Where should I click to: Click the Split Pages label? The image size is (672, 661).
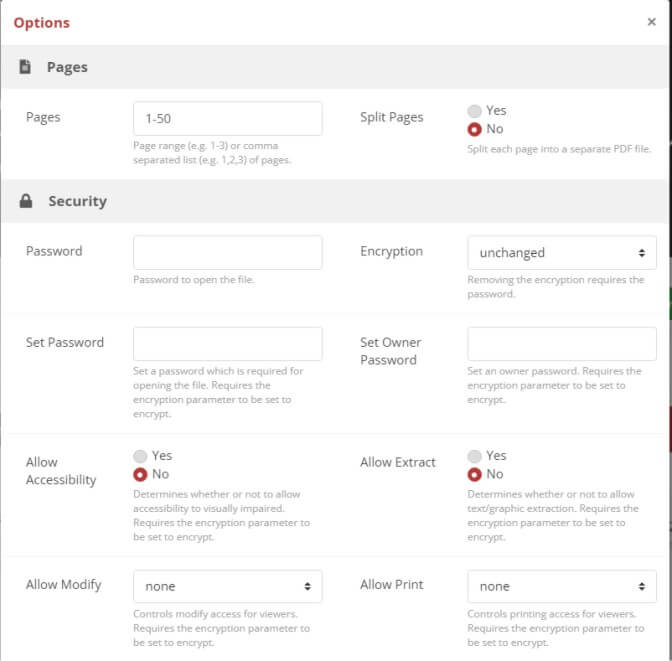click(x=392, y=117)
